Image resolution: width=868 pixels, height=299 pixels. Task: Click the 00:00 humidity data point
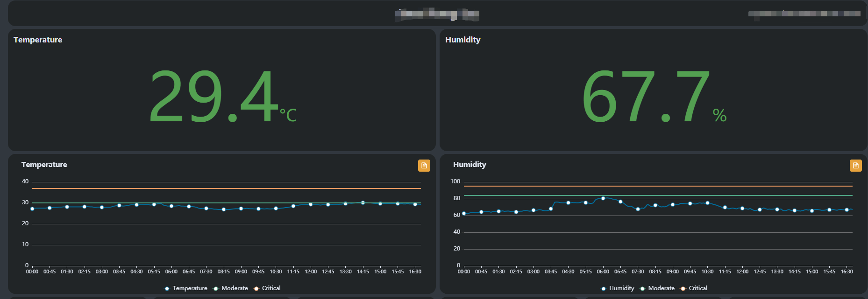pyautogui.click(x=464, y=214)
